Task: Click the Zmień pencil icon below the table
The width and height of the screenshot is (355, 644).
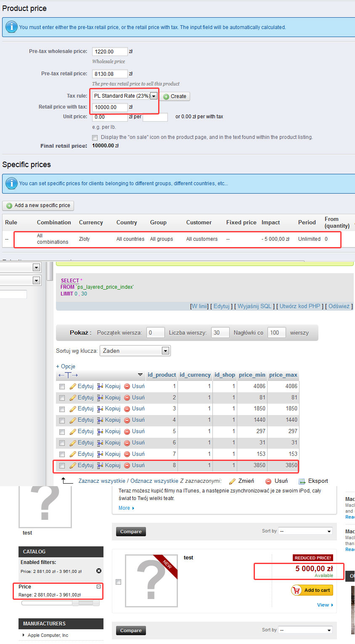Action: pyautogui.click(x=232, y=481)
